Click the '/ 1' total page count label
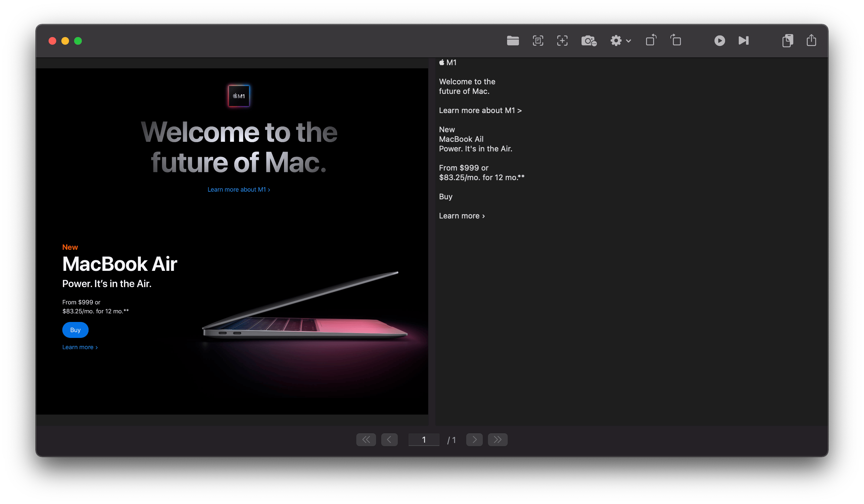Viewport: 864px width, 504px height. (451, 440)
